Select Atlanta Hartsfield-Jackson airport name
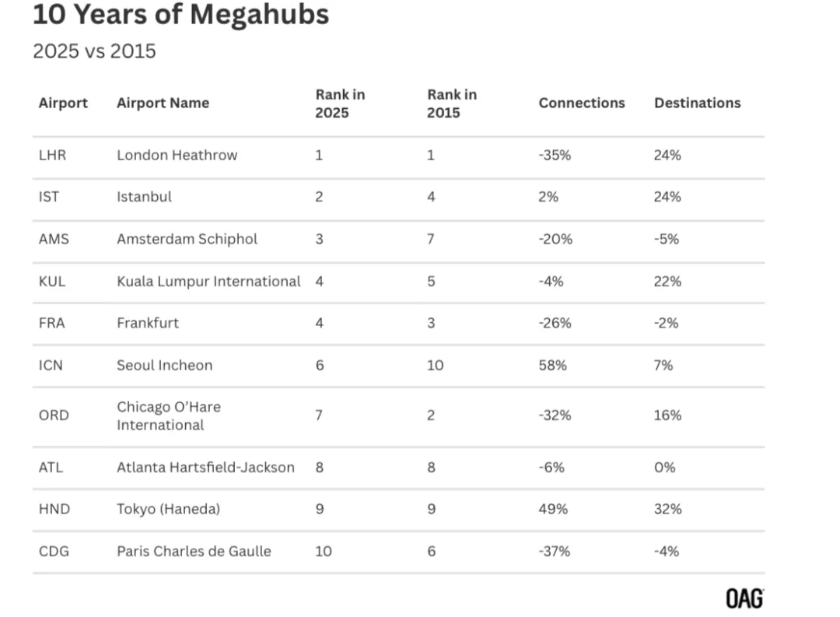Screen dimensions: 840x617 point(205,468)
